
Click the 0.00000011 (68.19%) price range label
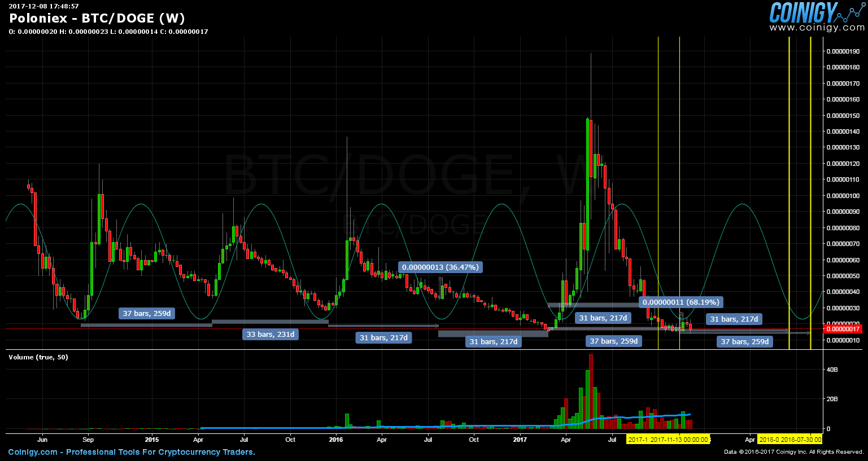coord(681,302)
